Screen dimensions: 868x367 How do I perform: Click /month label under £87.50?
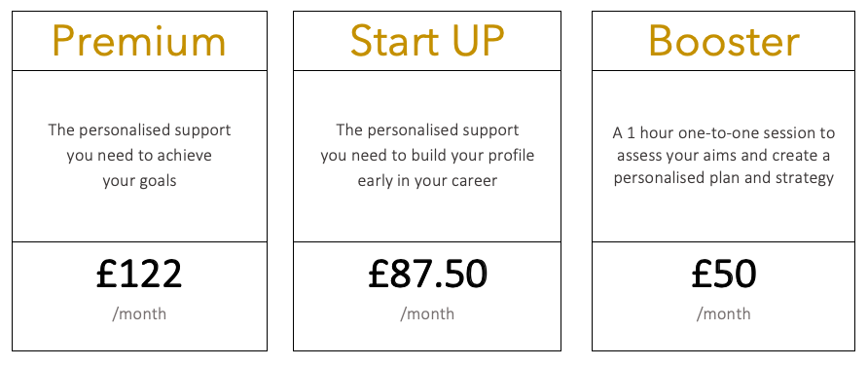427,314
